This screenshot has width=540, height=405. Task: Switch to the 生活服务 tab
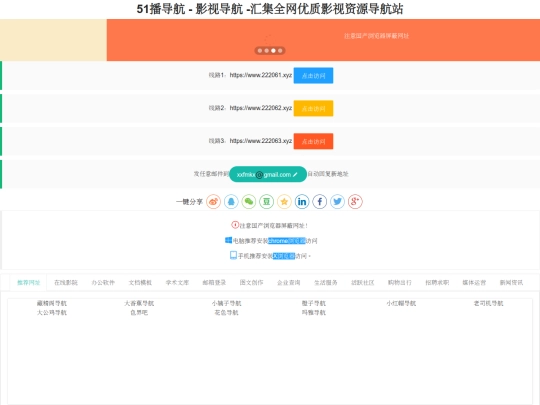(326, 283)
